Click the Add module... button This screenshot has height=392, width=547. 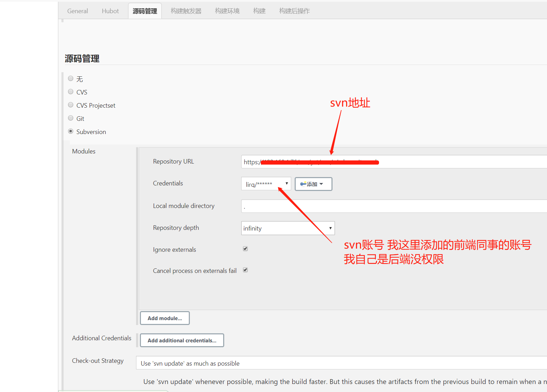[x=165, y=318]
